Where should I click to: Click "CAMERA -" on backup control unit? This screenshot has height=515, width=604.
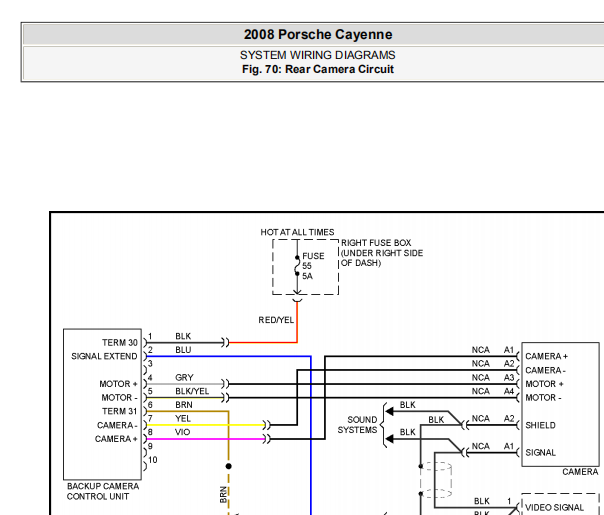[x=117, y=425]
